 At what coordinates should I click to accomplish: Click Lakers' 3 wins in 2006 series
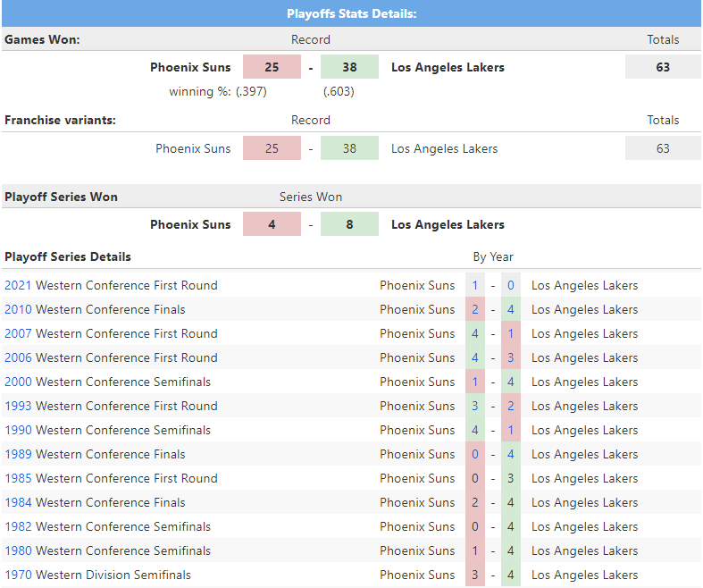[x=511, y=358]
